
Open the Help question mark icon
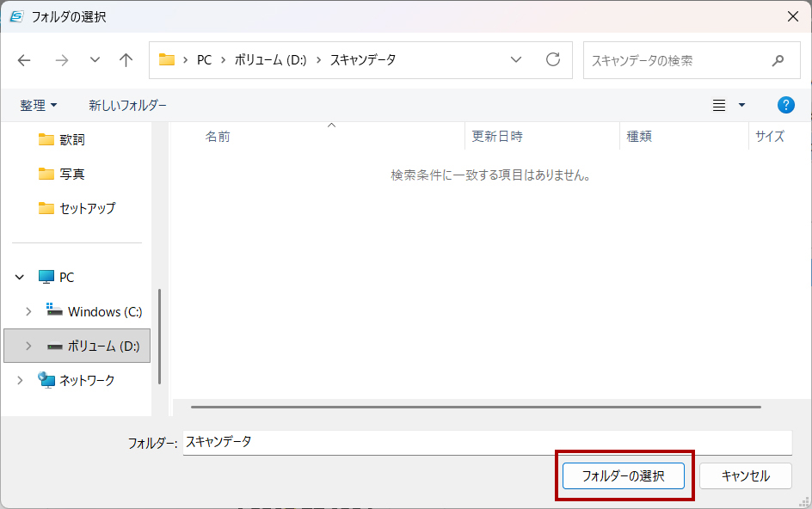pyautogui.click(x=784, y=104)
